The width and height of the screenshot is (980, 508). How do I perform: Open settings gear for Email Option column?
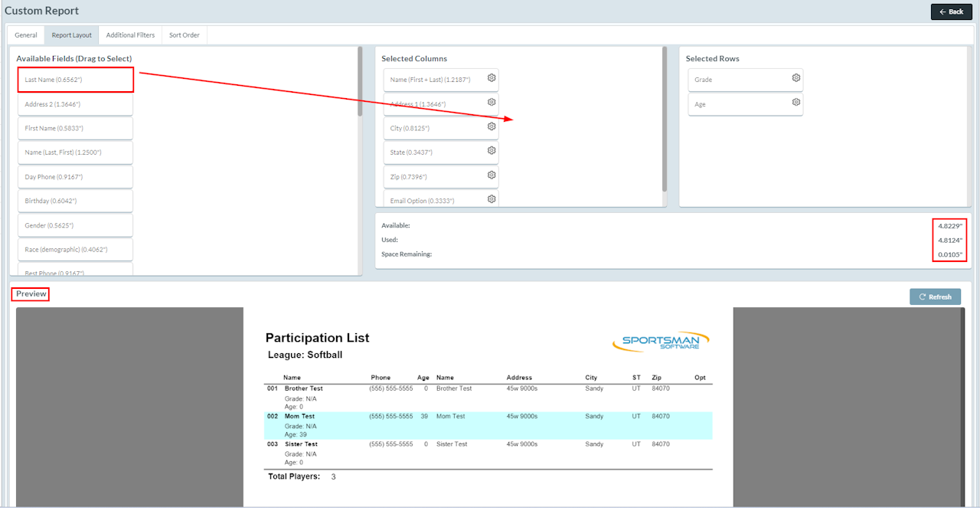pyautogui.click(x=492, y=199)
